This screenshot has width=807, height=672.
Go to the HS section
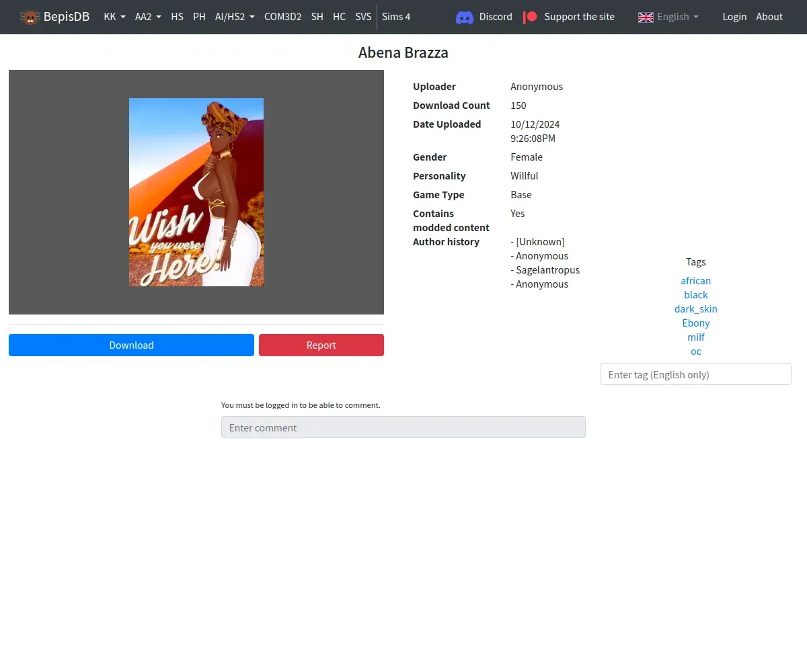pos(177,17)
